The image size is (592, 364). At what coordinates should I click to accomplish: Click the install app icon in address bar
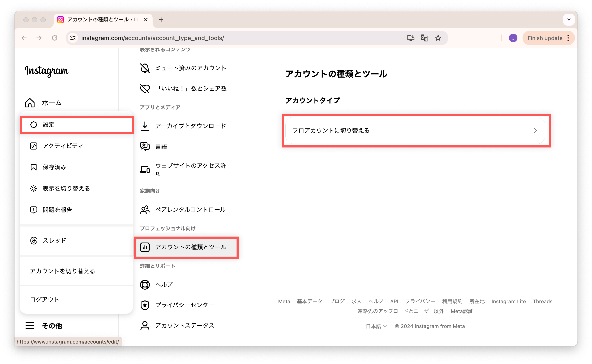(411, 38)
